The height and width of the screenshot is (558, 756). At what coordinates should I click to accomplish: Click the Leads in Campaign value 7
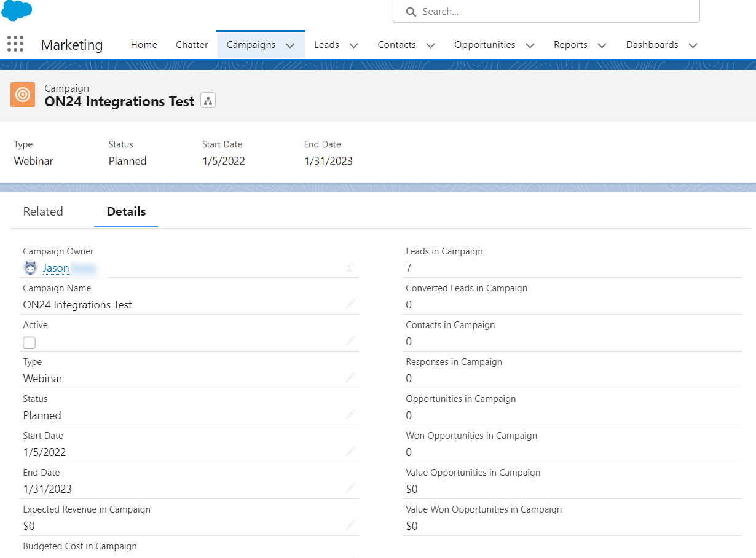point(409,268)
